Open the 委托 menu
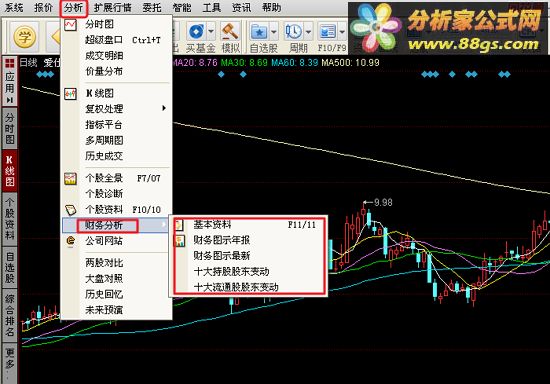The width and height of the screenshot is (550, 384). (x=152, y=7)
